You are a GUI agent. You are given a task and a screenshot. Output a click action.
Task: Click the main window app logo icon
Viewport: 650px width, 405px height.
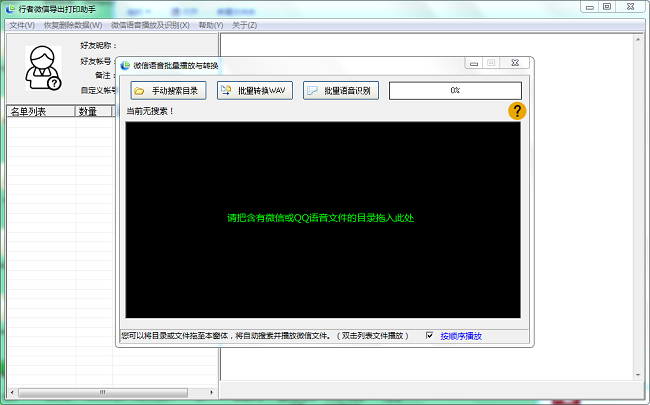click(x=10, y=9)
